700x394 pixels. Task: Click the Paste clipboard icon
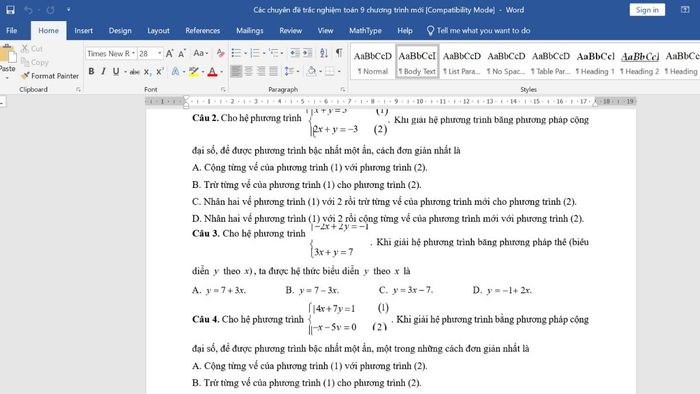[8, 54]
